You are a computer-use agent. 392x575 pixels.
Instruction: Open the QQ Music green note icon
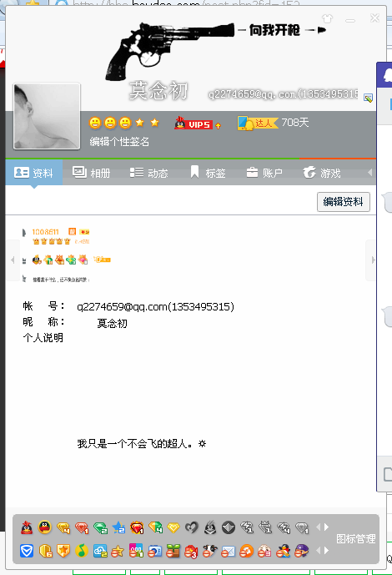(82, 551)
